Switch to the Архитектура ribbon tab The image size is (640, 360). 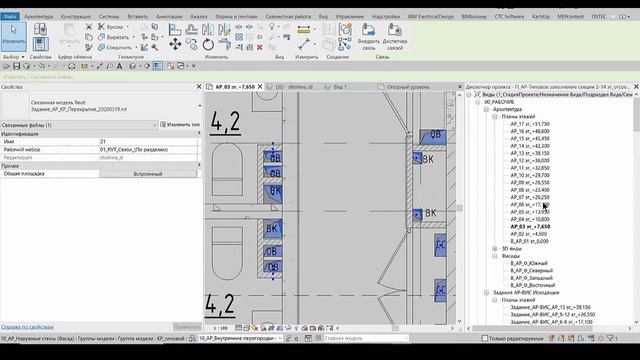click(38, 16)
